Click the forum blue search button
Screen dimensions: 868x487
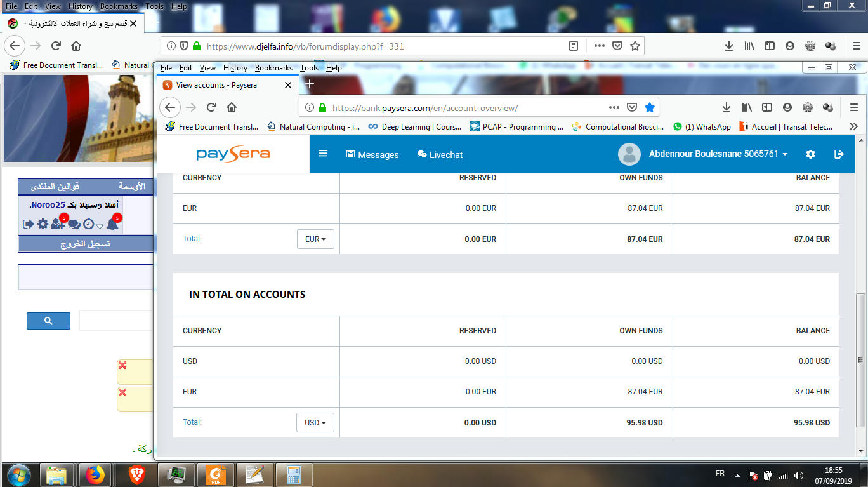tap(48, 321)
